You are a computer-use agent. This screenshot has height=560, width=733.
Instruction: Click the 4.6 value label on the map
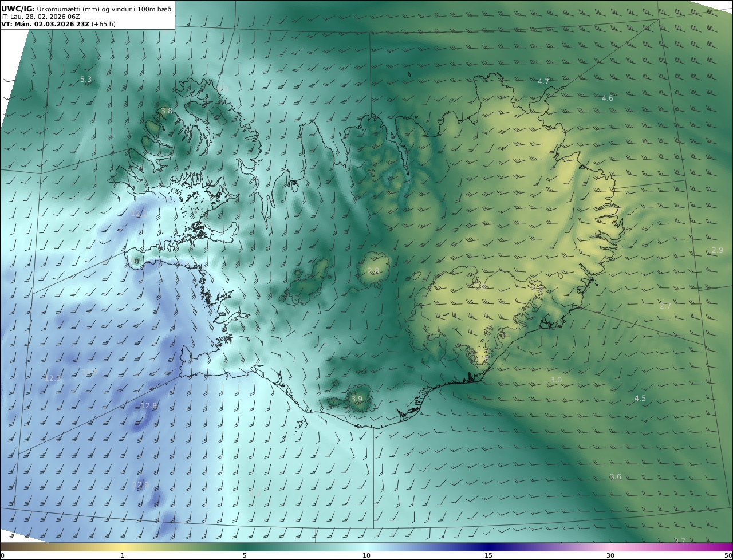[608, 98]
